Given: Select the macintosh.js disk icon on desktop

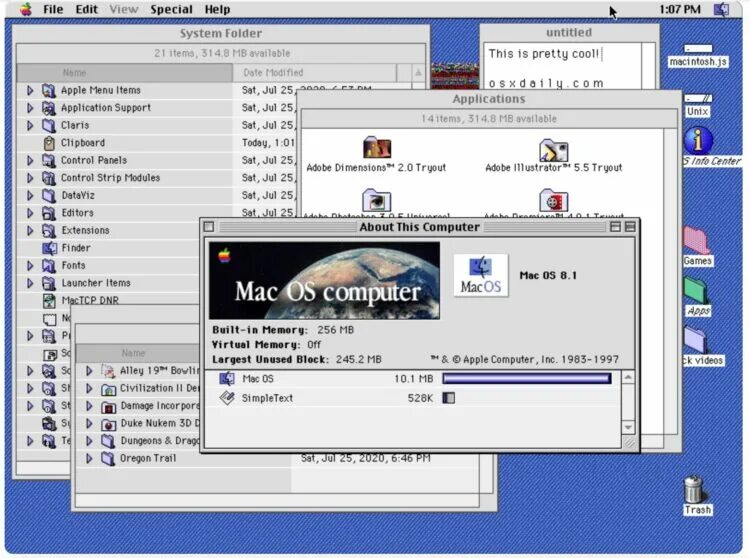Looking at the screenshot, I should click(x=698, y=49).
